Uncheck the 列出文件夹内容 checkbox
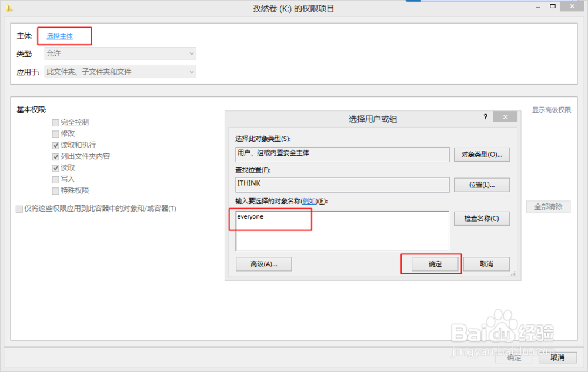 tap(55, 156)
